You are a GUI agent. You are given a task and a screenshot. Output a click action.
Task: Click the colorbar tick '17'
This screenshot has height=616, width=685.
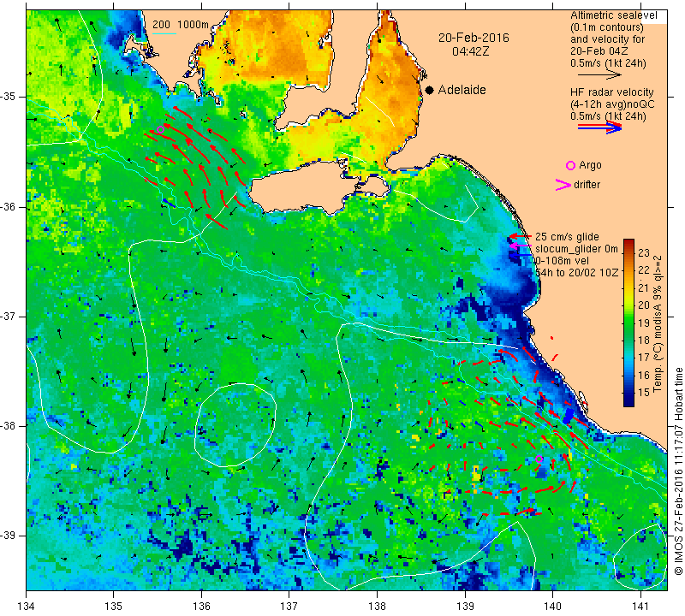coord(644,358)
